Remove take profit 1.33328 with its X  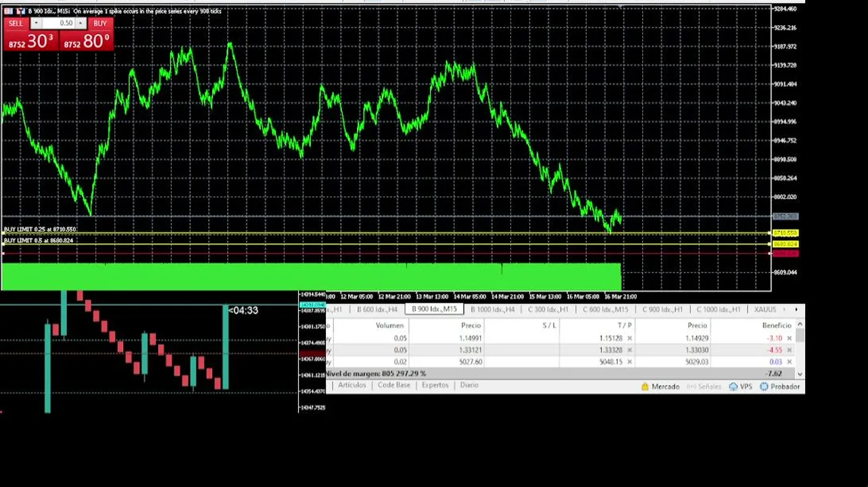pos(629,350)
